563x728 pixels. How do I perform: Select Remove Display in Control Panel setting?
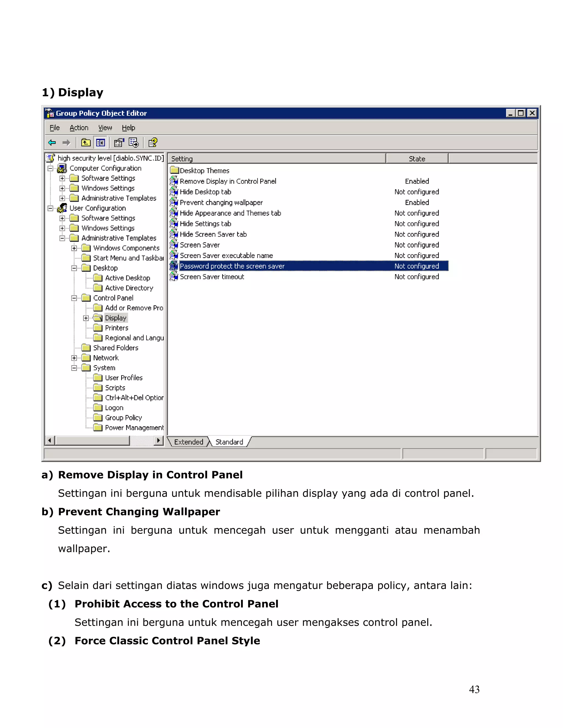228,181
